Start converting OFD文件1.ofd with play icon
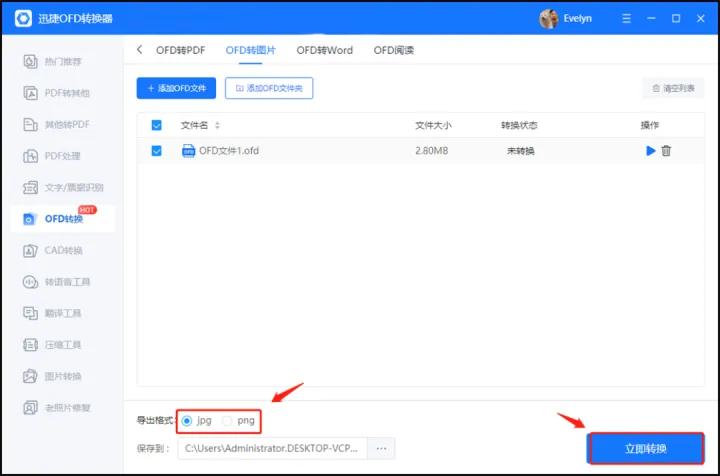Screen dimensions: 720x476 click(x=650, y=151)
